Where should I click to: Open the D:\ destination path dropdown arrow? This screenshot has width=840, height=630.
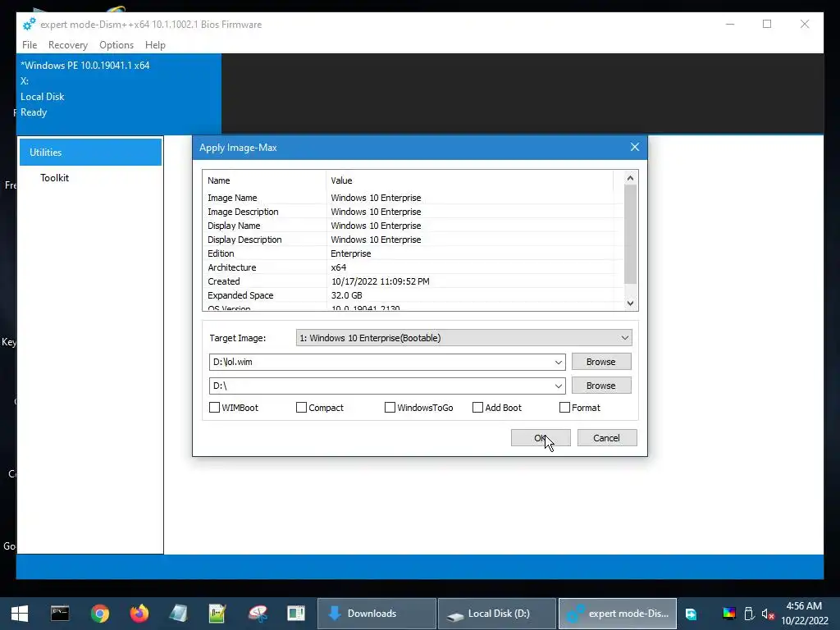(558, 386)
